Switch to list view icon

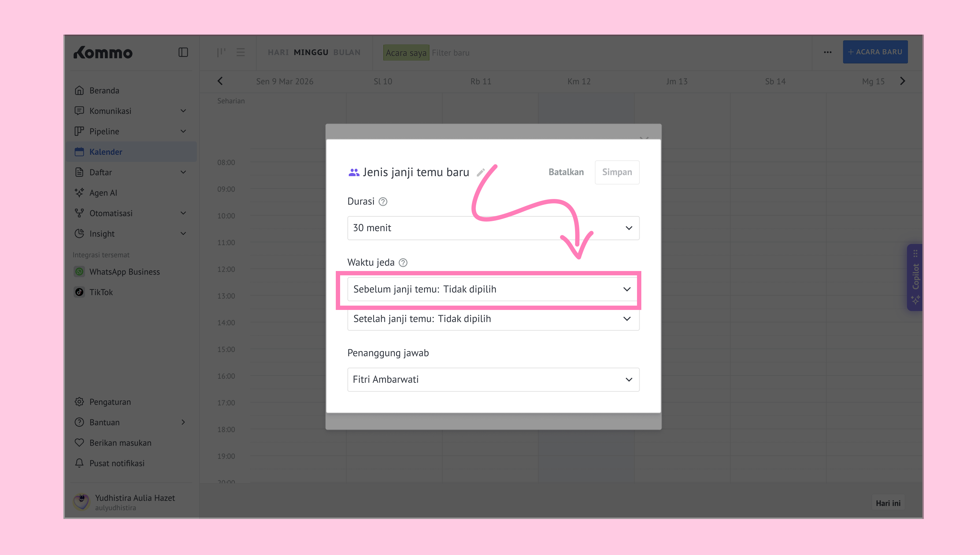pos(240,52)
